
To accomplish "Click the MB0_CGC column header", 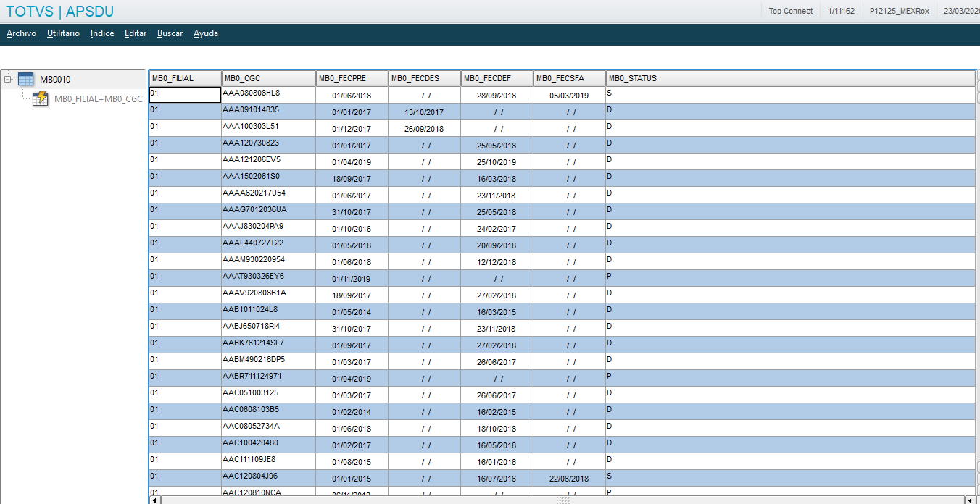I will coord(268,78).
